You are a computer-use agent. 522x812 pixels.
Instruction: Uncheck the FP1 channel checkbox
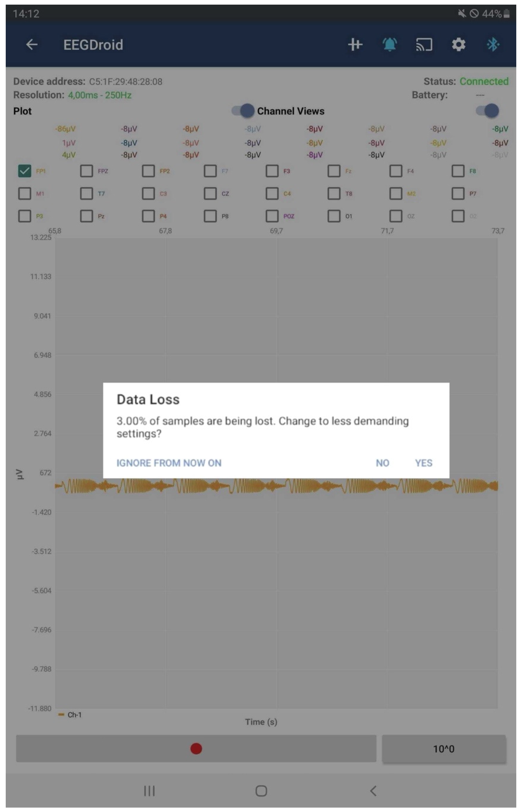24,171
